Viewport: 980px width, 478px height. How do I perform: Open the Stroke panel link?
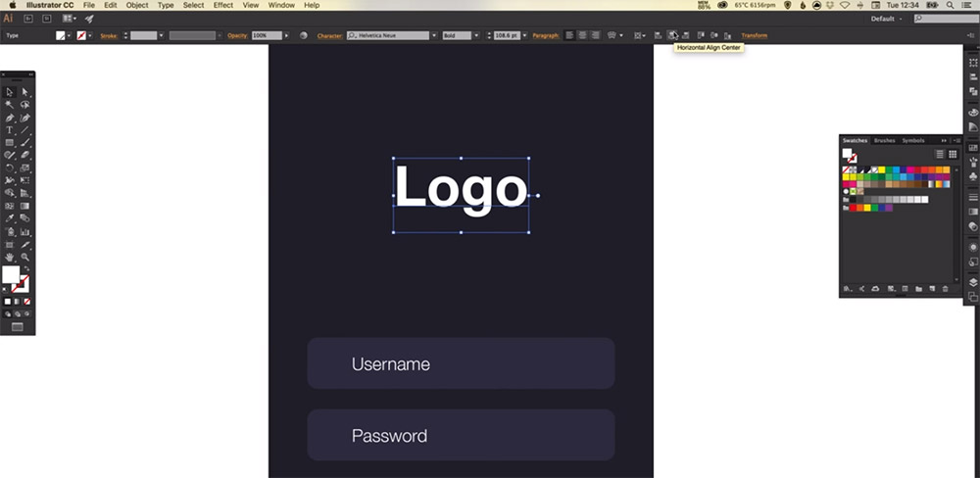(109, 35)
